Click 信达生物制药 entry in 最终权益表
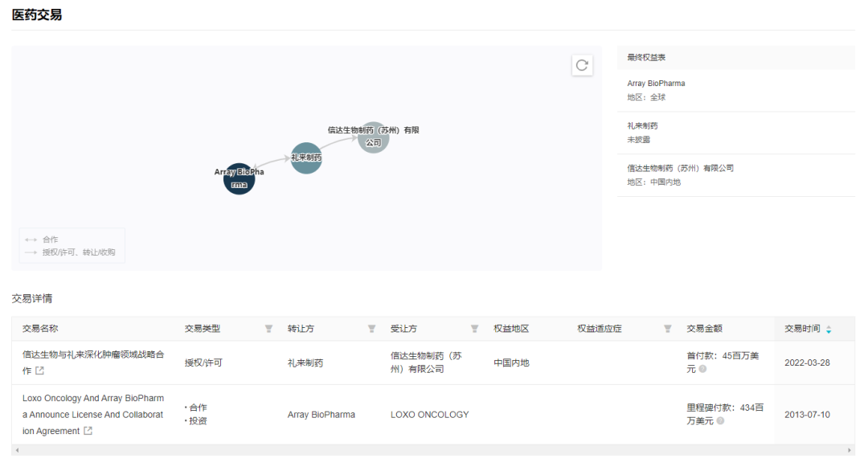Screen dimensions: 868x467 [680, 169]
